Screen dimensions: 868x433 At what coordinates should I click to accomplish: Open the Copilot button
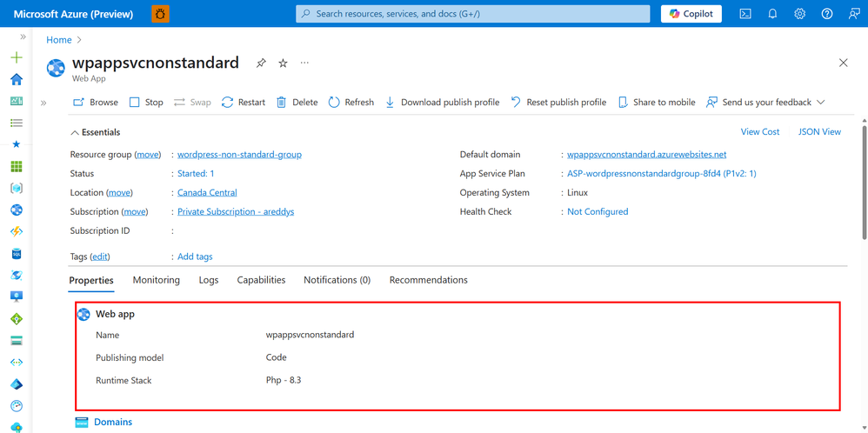click(691, 14)
